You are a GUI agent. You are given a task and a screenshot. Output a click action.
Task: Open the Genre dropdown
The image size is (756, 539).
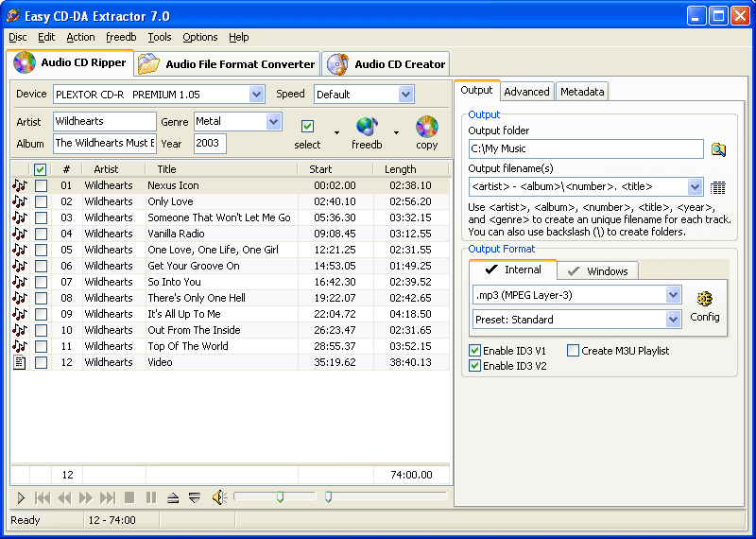tap(273, 122)
